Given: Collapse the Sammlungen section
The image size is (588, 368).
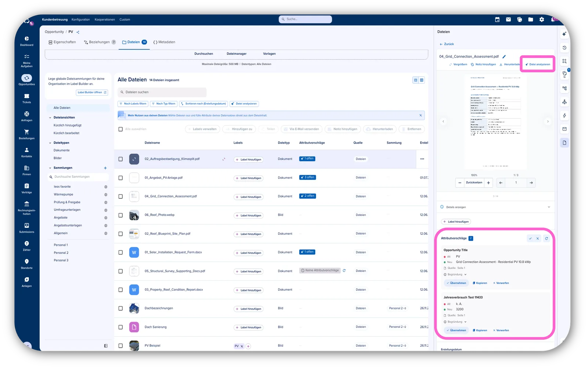Looking at the screenshot, I should (x=50, y=168).
